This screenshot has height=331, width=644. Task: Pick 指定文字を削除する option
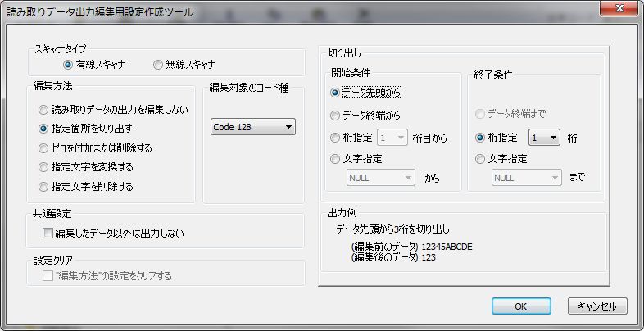43,187
